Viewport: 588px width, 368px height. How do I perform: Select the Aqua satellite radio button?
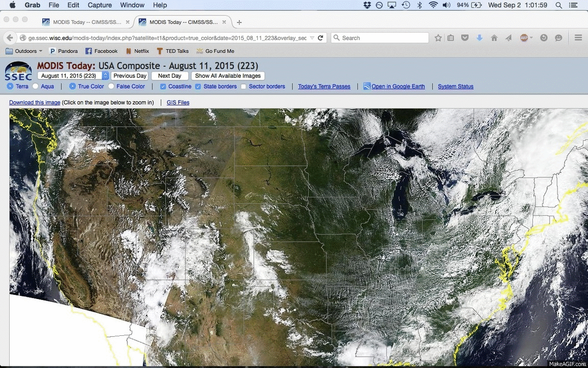(x=35, y=86)
